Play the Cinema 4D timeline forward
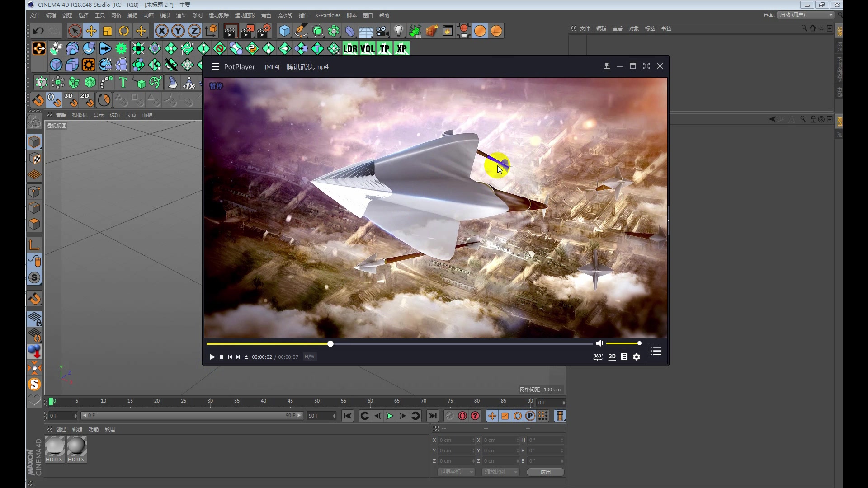Image resolution: width=868 pixels, height=488 pixels. point(390,416)
